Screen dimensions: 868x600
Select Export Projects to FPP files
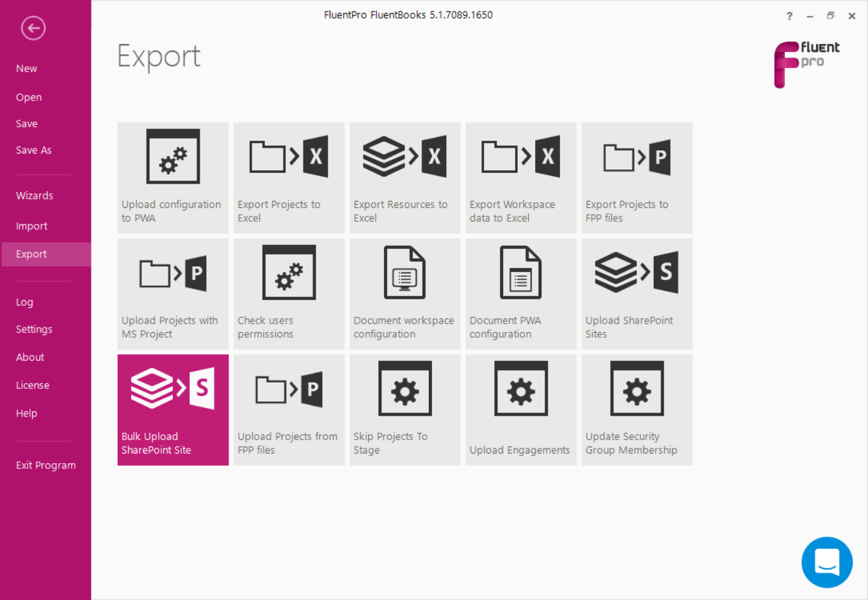(637, 178)
